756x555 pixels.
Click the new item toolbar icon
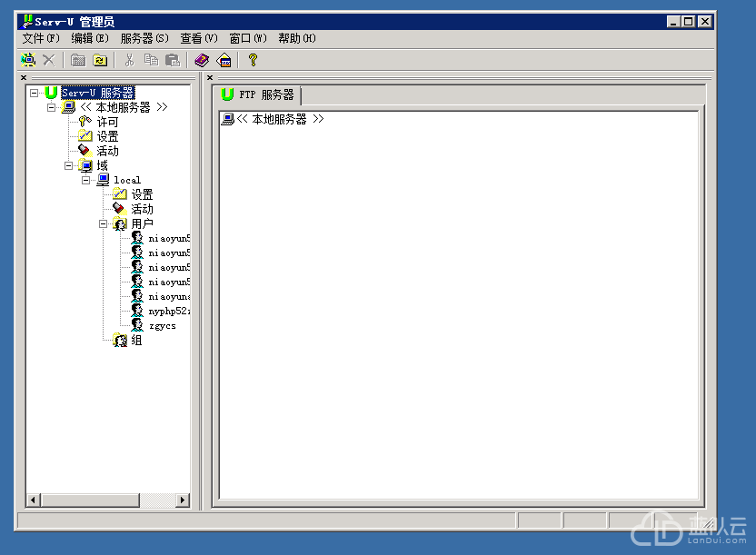(x=28, y=60)
